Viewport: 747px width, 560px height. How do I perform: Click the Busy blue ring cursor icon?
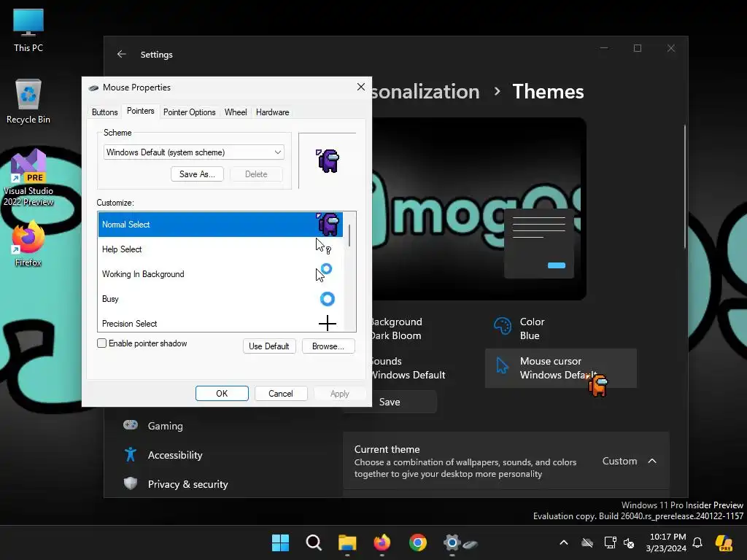(328, 299)
